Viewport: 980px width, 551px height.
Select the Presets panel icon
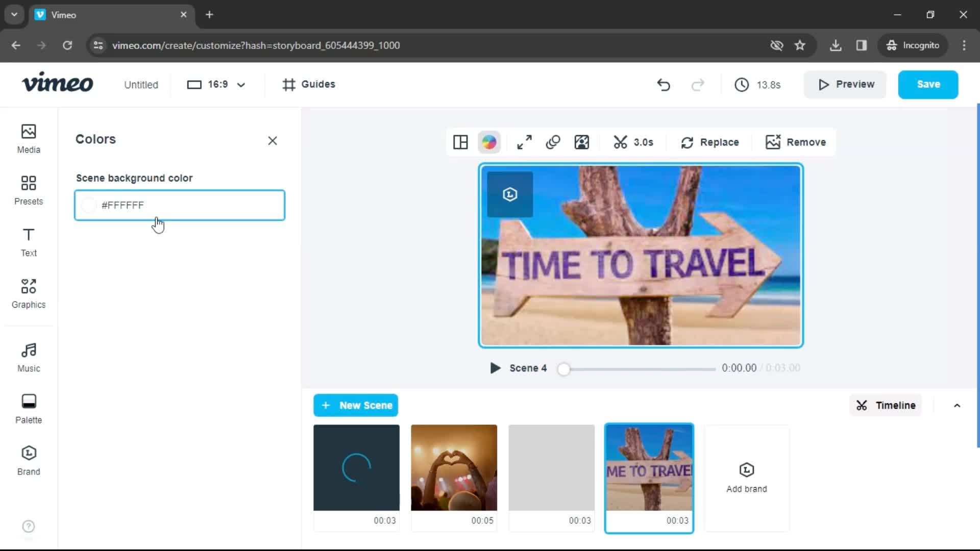(x=28, y=189)
